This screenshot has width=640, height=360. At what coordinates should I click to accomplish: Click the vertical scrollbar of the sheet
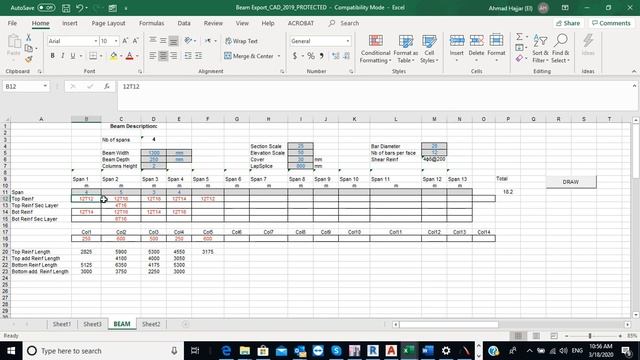[636, 217]
